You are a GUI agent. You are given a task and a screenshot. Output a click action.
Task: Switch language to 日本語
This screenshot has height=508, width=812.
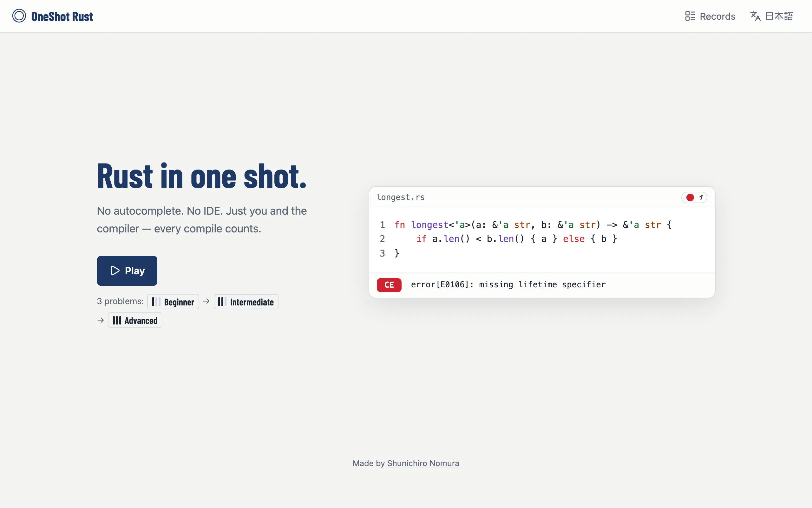pos(772,16)
